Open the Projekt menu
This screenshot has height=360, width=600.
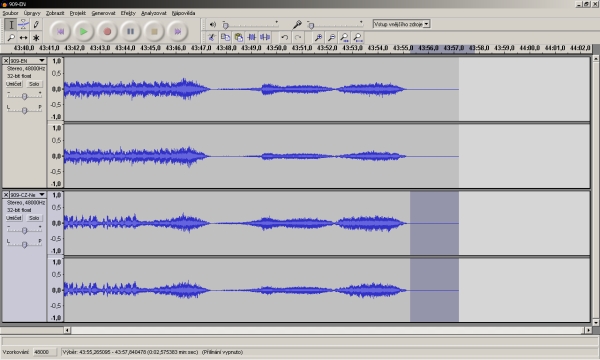pos(78,13)
